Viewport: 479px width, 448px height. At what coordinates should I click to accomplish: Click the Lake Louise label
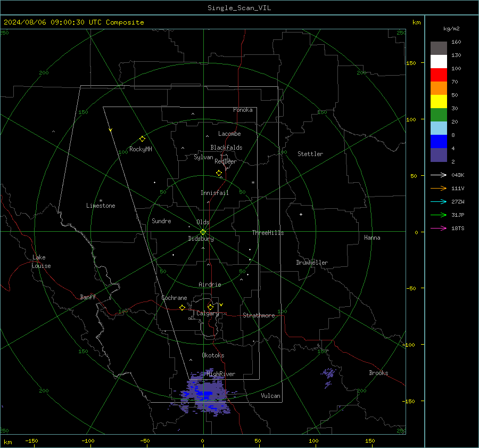pos(41,262)
